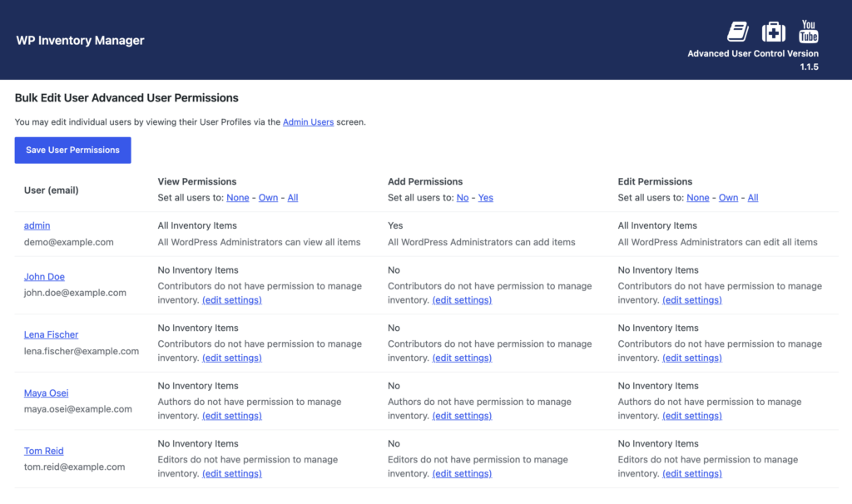Set all View Permissions to Own

tap(268, 198)
